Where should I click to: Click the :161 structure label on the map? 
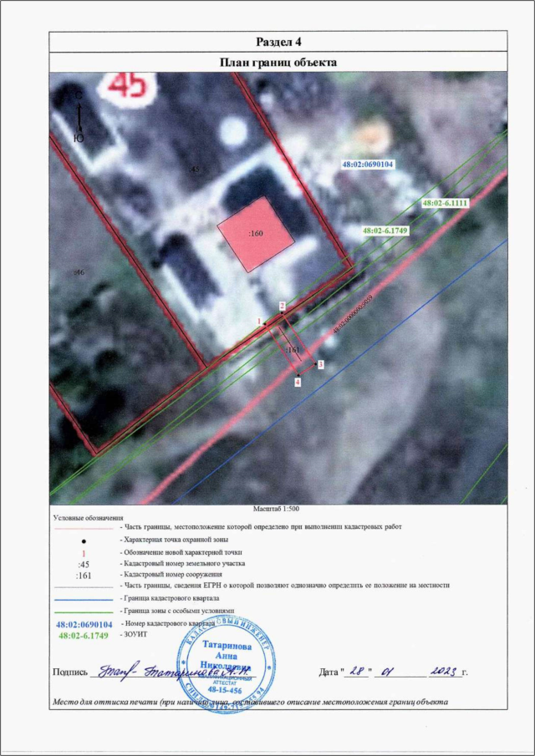293,350
